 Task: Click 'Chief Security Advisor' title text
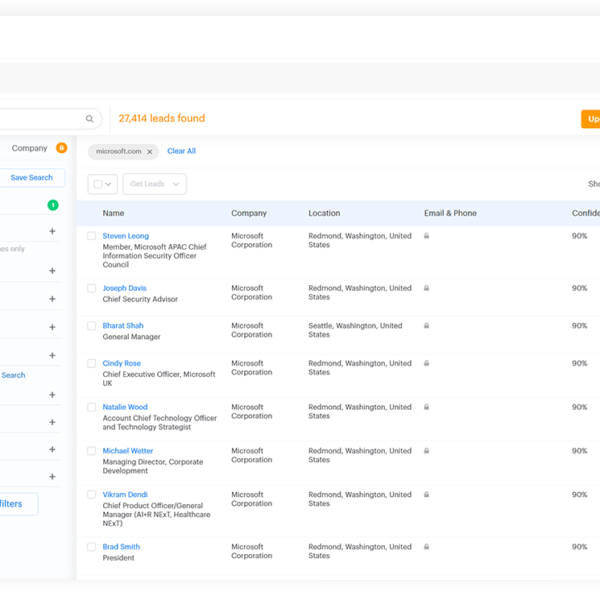pos(140,299)
